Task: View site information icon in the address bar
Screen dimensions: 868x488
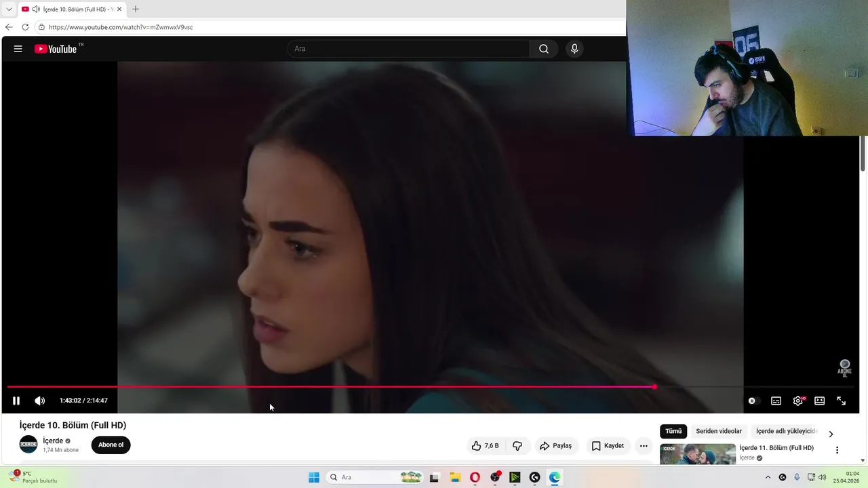Action: click(x=41, y=27)
